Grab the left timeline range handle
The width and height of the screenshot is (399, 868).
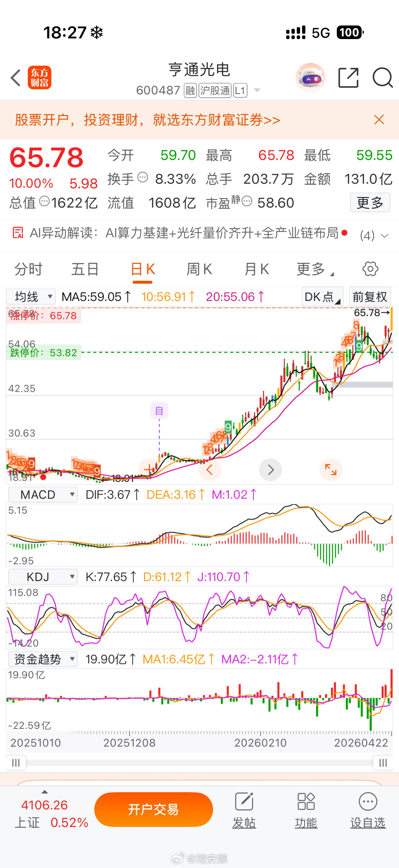16,762
